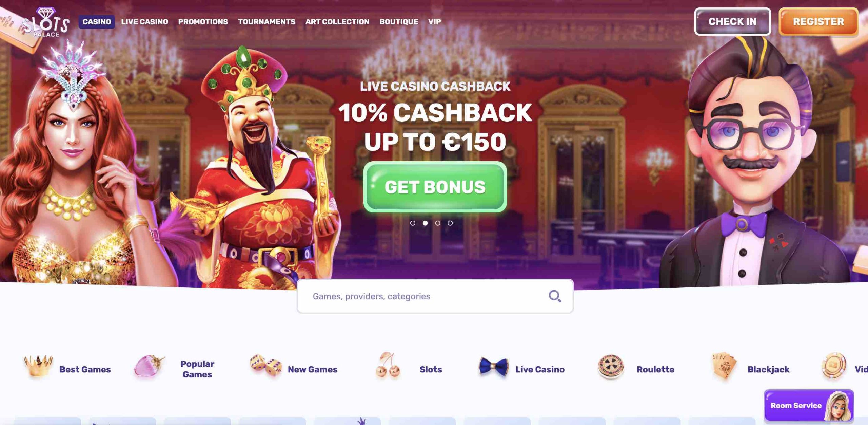Open the Live Casino menu item
868x425 pixels.
pos(145,22)
